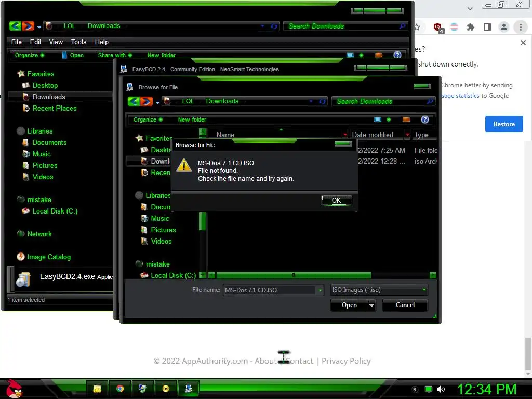The image size is (532, 399).
Task: Click the back arrow in the Explorer window
Action: [16, 26]
